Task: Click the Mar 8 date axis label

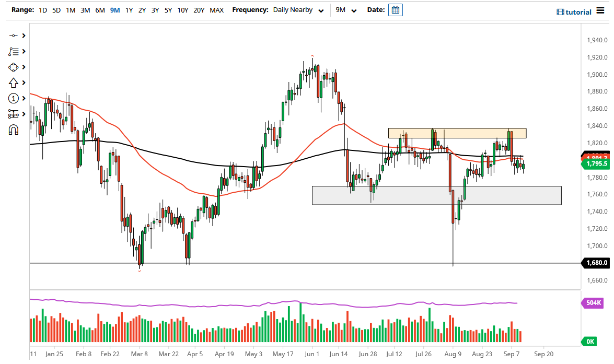Action: point(140,354)
